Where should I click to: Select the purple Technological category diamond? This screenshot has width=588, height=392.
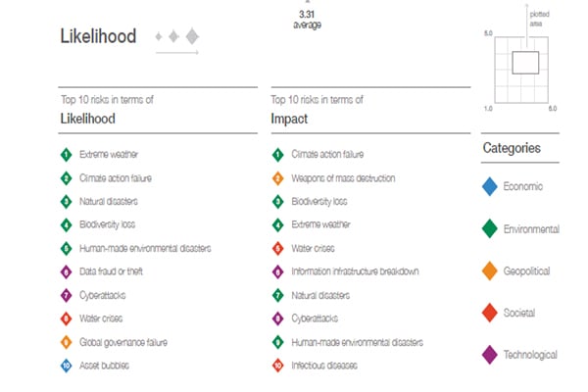(x=490, y=355)
